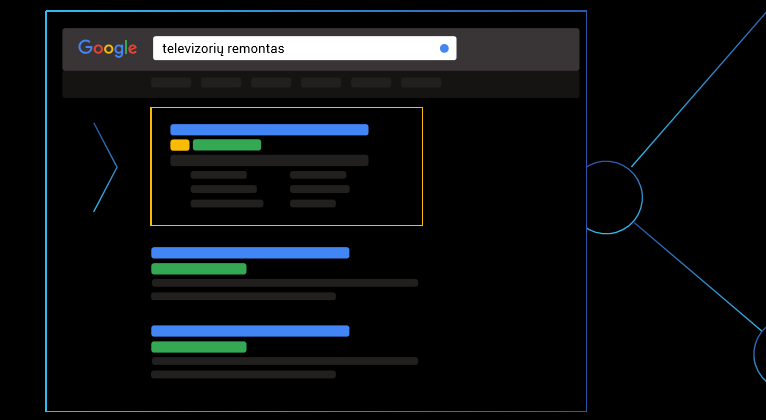Click the partial circle at the bottom-right corner
Image resolution: width=766 pixels, height=420 pixels.
pos(760,355)
